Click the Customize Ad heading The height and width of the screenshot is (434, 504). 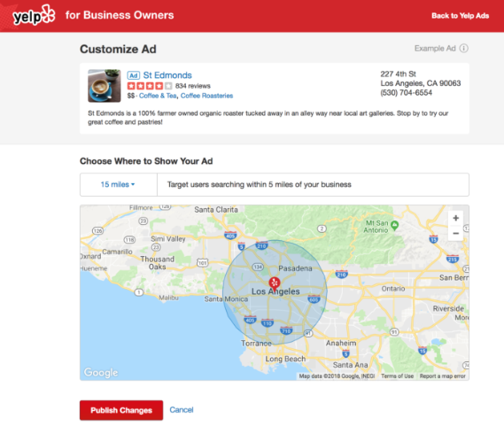click(x=118, y=50)
